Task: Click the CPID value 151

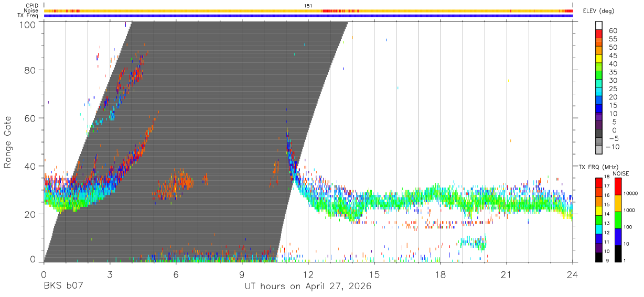Action: click(x=308, y=6)
